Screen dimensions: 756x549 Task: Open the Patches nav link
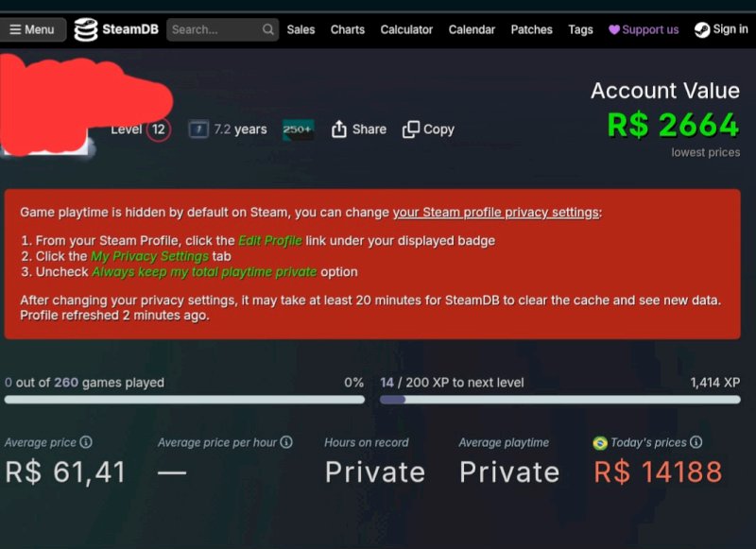click(x=531, y=29)
